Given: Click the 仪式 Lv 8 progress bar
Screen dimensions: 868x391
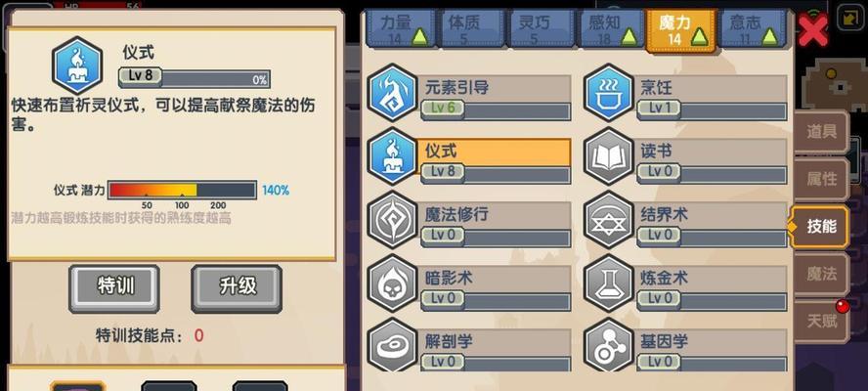Looking at the screenshot, I should click(195, 78).
